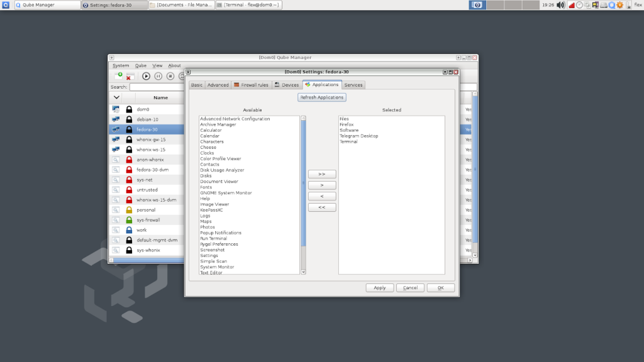Expand the sort chevron column header
Viewport: 644px width, 362px height.
pos(116,97)
